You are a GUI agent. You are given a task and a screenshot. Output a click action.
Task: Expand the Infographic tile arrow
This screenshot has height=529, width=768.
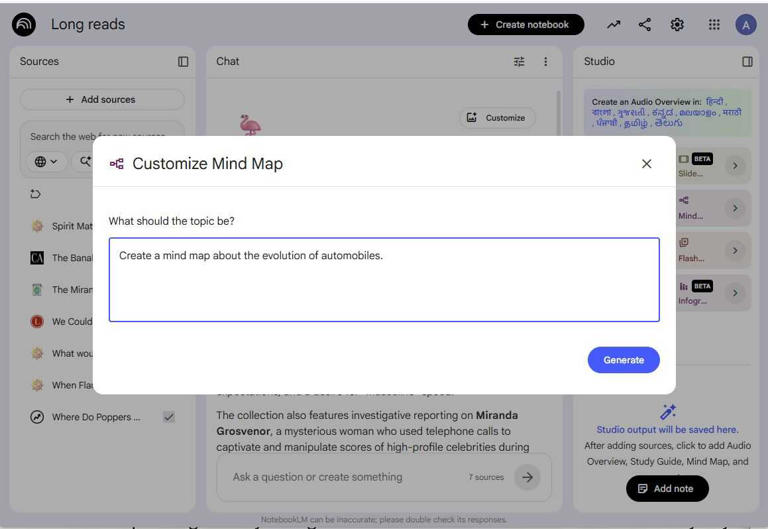[735, 293]
